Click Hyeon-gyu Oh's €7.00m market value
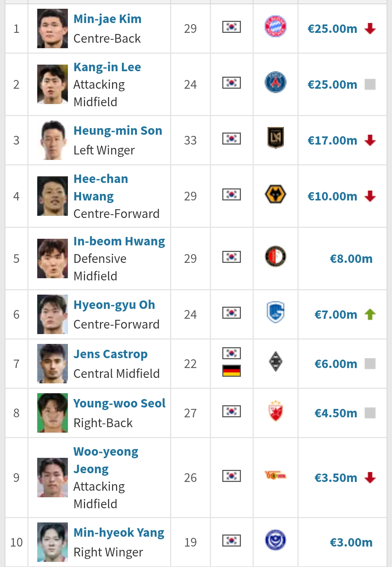392x567 pixels. coord(336,314)
